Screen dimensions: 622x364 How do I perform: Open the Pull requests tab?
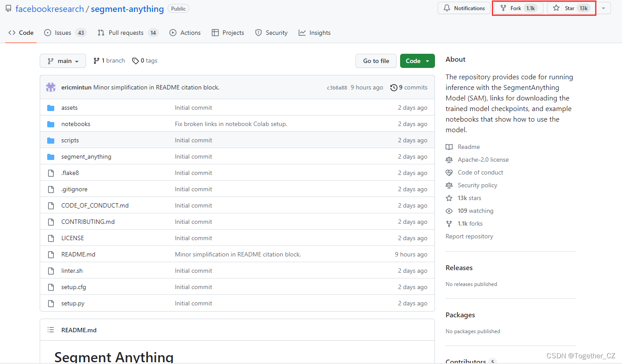pyautogui.click(x=128, y=33)
